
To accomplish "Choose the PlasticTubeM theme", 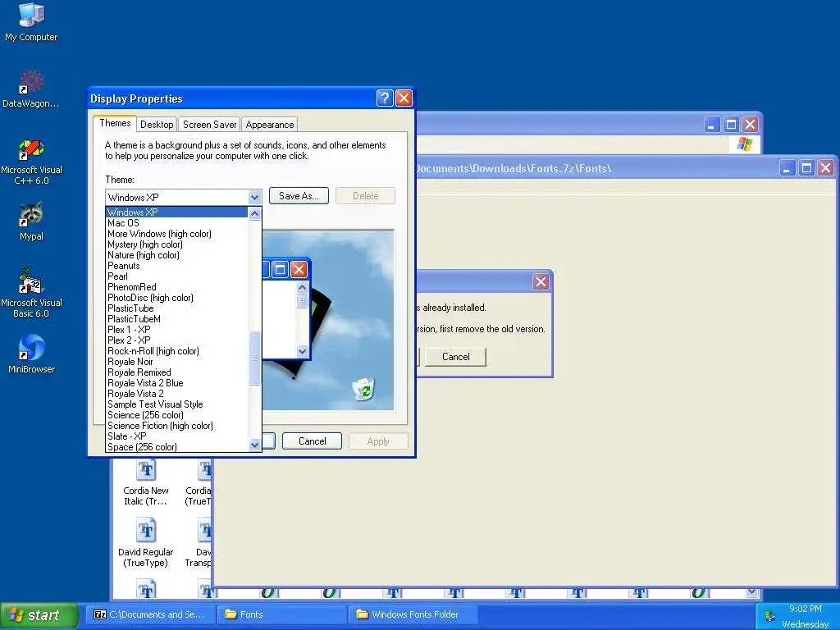I will click(x=177, y=319).
